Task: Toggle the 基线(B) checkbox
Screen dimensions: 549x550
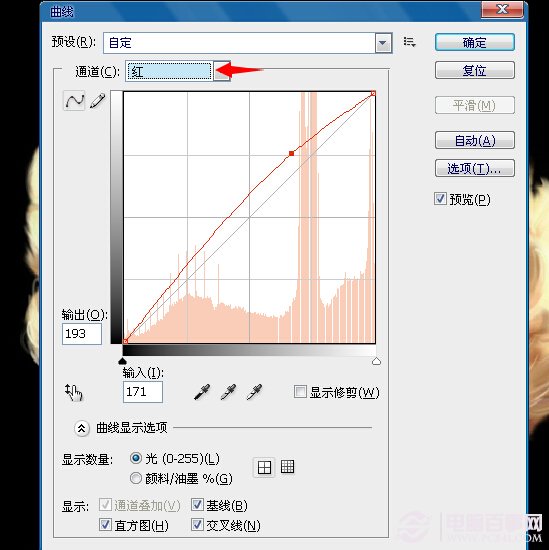Action: click(x=197, y=505)
